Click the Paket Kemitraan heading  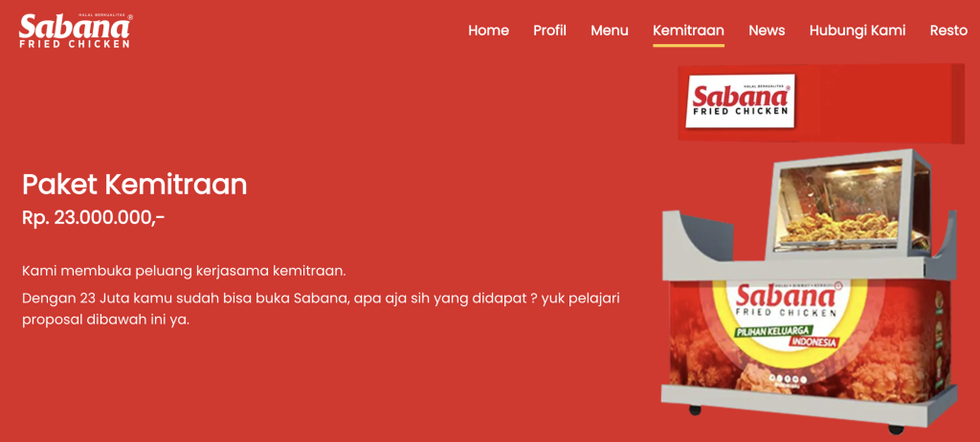[134, 185]
